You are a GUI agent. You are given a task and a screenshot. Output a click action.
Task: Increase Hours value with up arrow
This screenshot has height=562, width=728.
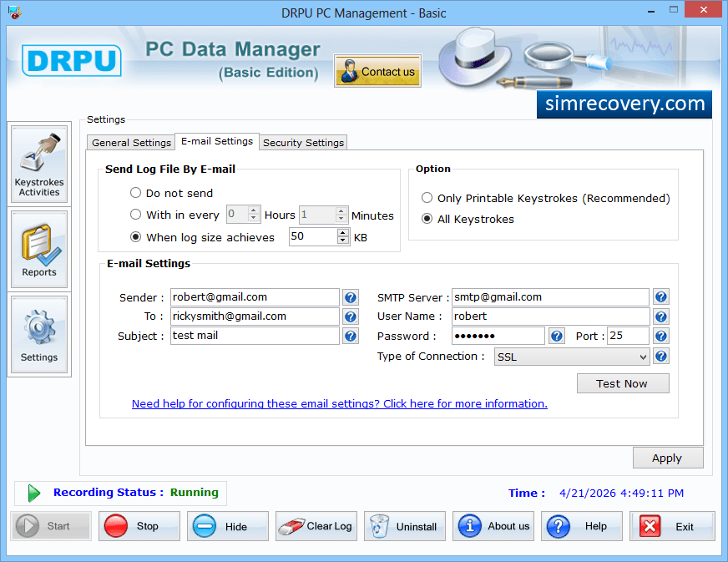pyautogui.click(x=253, y=211)
